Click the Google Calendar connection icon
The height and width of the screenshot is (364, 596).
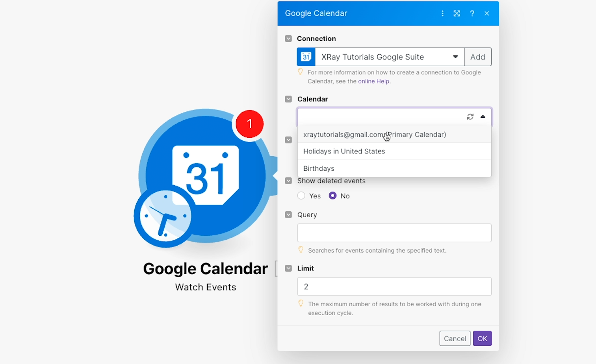(306, 57)
